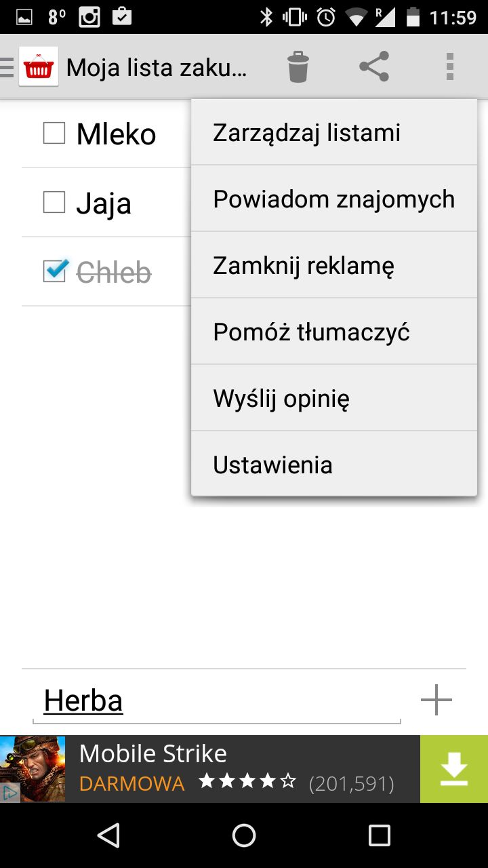Tap the recent apps square button

pyautogui.click(x=379, y=835)
